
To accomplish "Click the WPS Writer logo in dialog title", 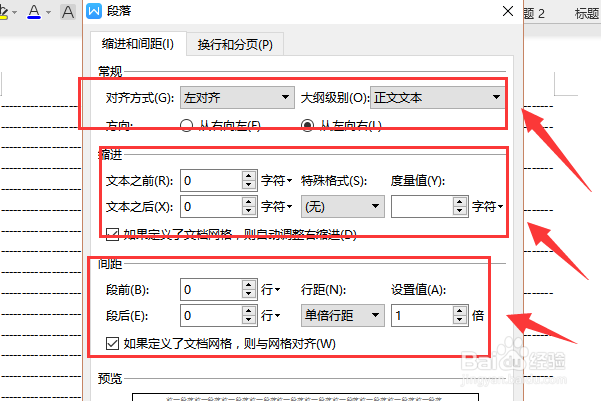I will tap(94, 11).
